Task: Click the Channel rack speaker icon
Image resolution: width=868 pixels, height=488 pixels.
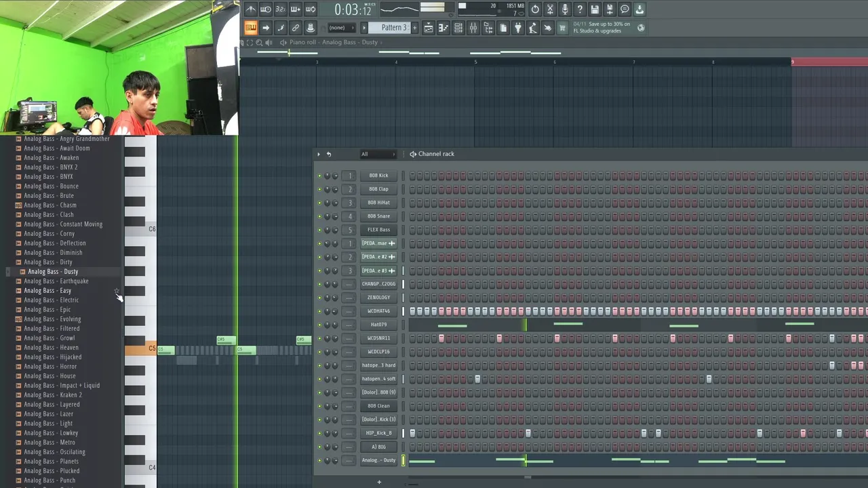Action: tap(412, 154)
